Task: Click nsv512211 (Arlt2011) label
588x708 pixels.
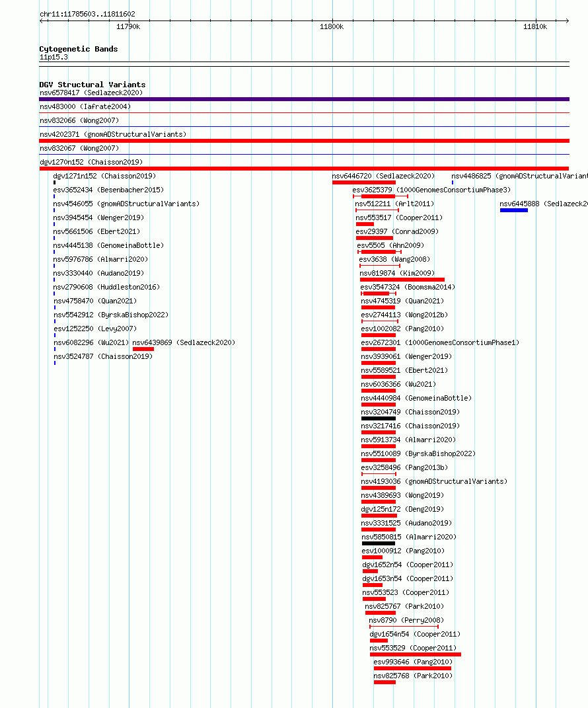Action: click(x=395, y=204)
